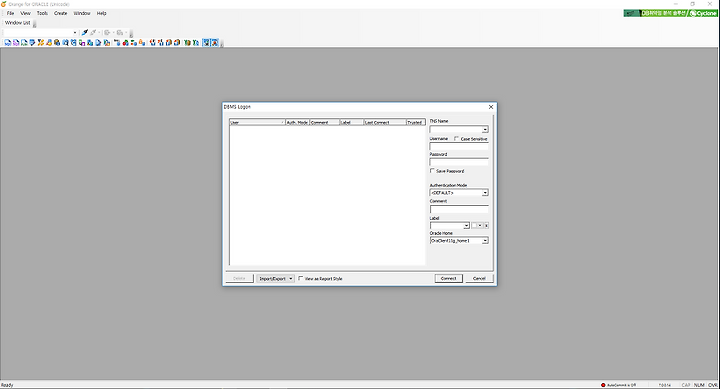Open the purple document tool icon

(16, 43)
